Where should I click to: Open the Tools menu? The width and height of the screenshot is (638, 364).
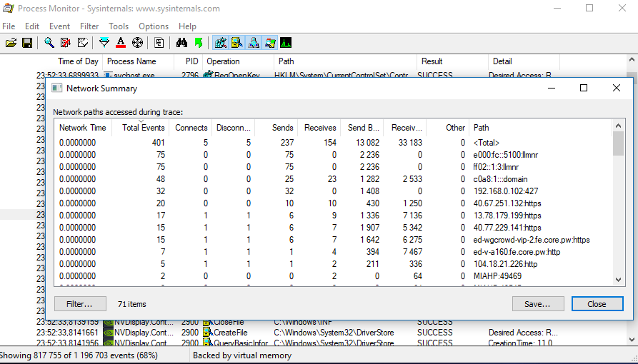click(x=119, y=26)
